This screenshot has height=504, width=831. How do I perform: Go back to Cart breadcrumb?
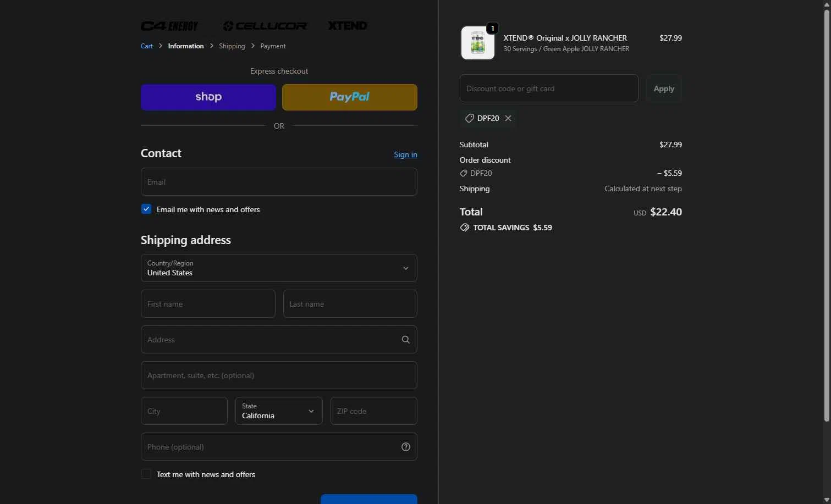[147, 46]
